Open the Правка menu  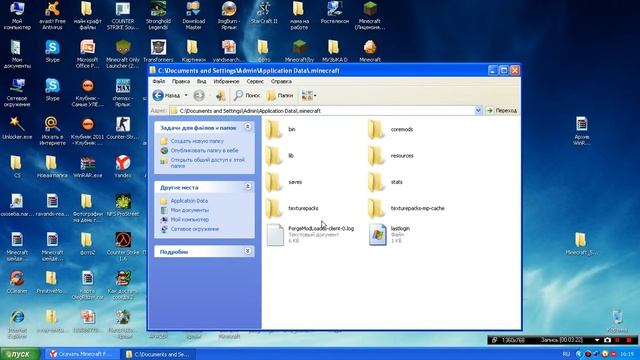tap(181, 81)
